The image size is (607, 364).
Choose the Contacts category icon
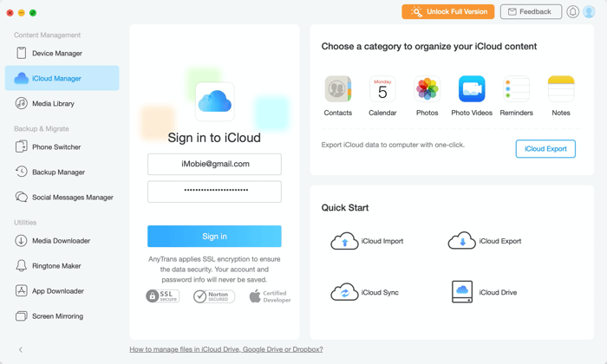coord(338,89)
